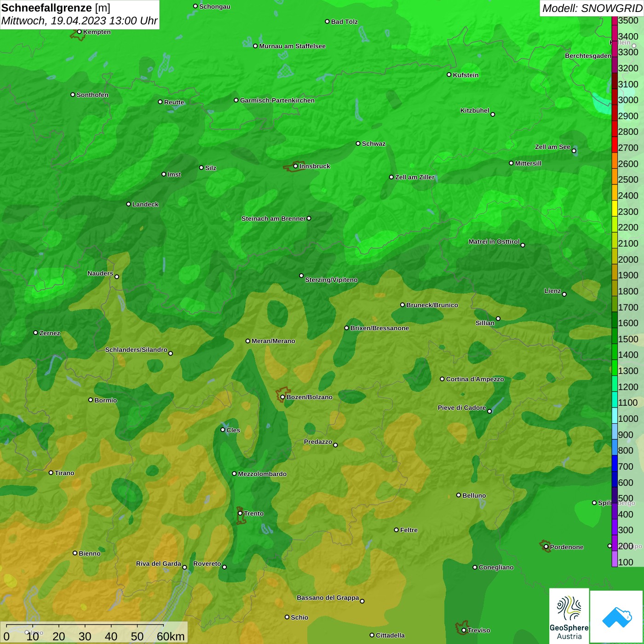Click the "Brixen/Bressanone" label
The height and width of the screenshot is (644, 644).
[380, 328]
